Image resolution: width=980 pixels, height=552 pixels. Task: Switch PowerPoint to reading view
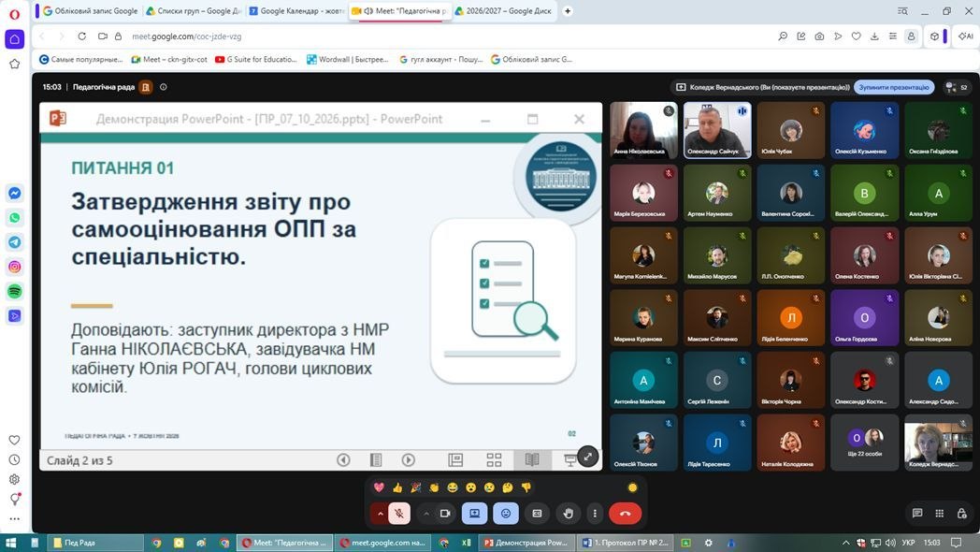coord(532,460)
